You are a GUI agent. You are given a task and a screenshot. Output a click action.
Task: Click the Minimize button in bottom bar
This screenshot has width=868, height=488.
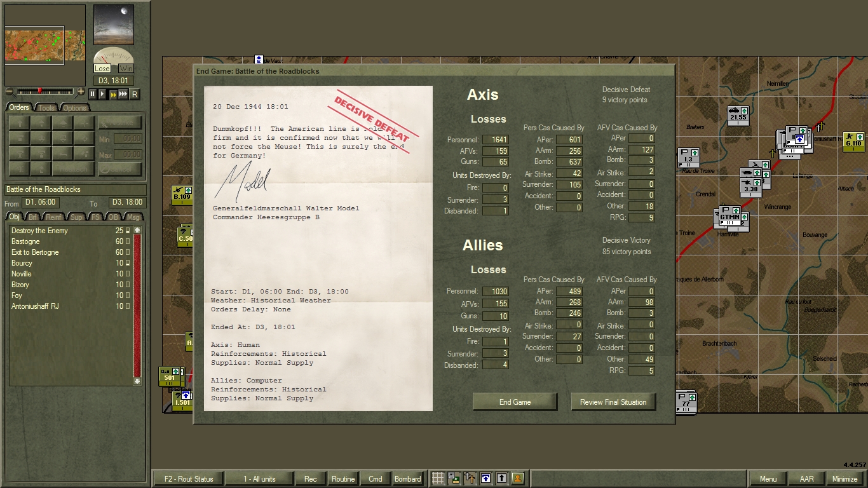coord(845,479)
